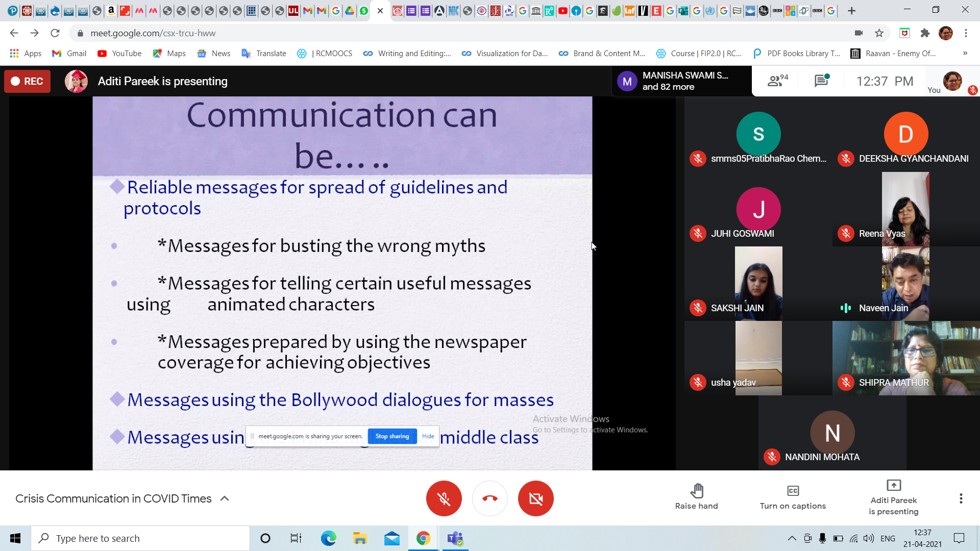Click the Type here to search box

click(140, 538)
